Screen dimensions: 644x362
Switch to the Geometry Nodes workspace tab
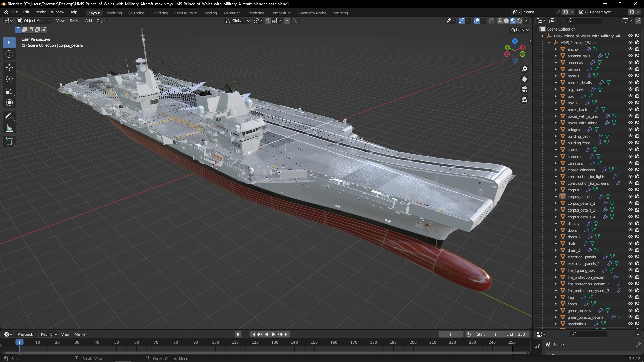click(x=312, y=13)
